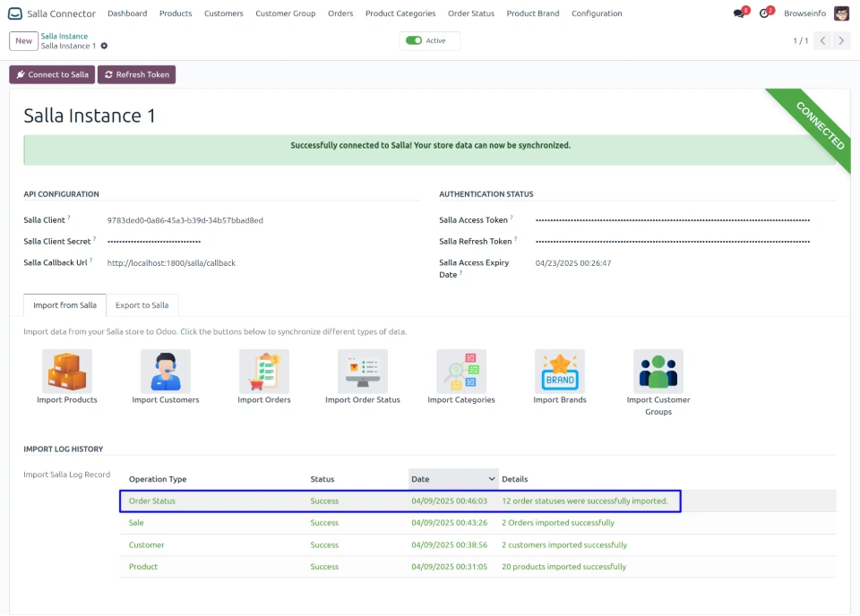
Task: Click the Salla Callback Url field
Action: tap(171, 263)
